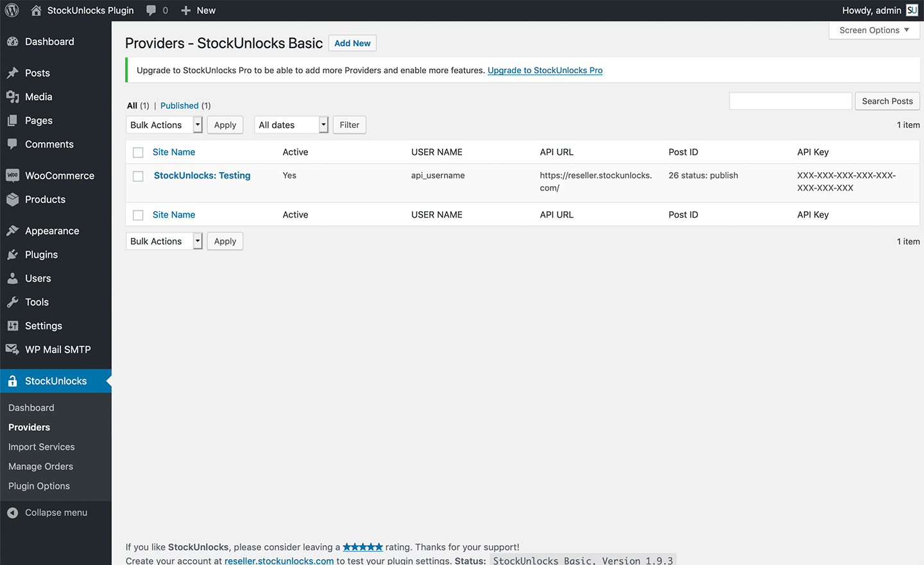The image size is (924, 565).
Task: Expand the Screen Options panel
Action: point(874,30)
